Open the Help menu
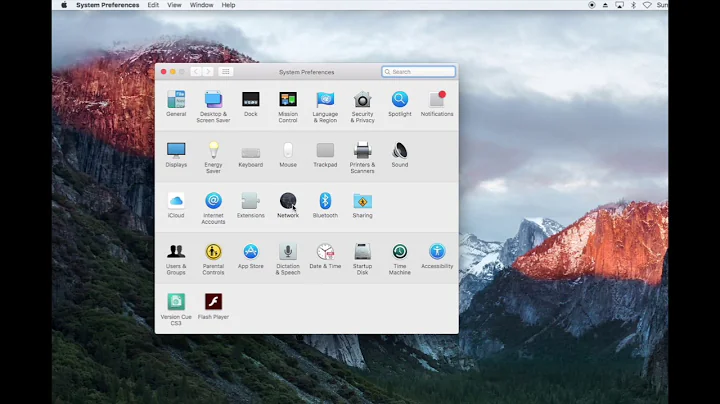The height and width of the screenshot is (404, 720). [228, 5]
